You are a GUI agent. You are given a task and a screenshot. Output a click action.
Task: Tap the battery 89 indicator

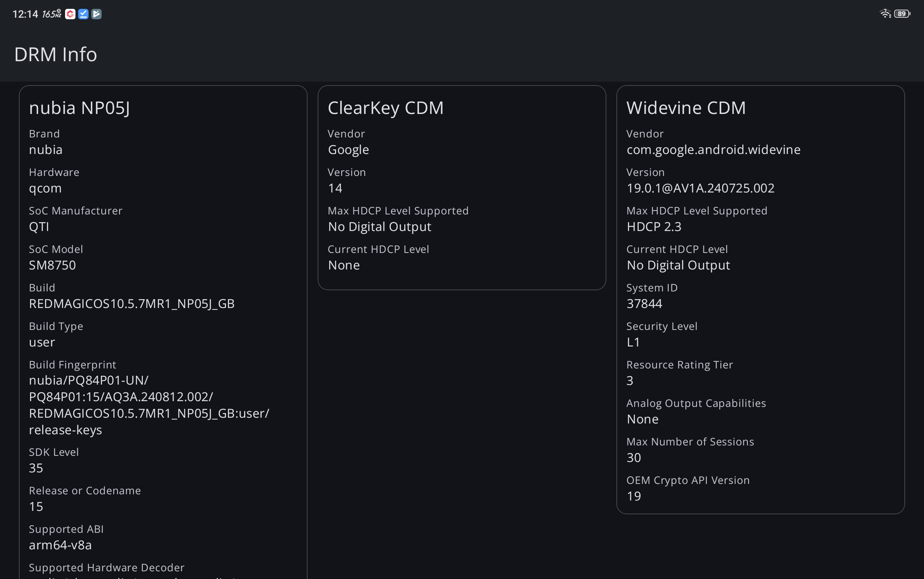[902, 14]
